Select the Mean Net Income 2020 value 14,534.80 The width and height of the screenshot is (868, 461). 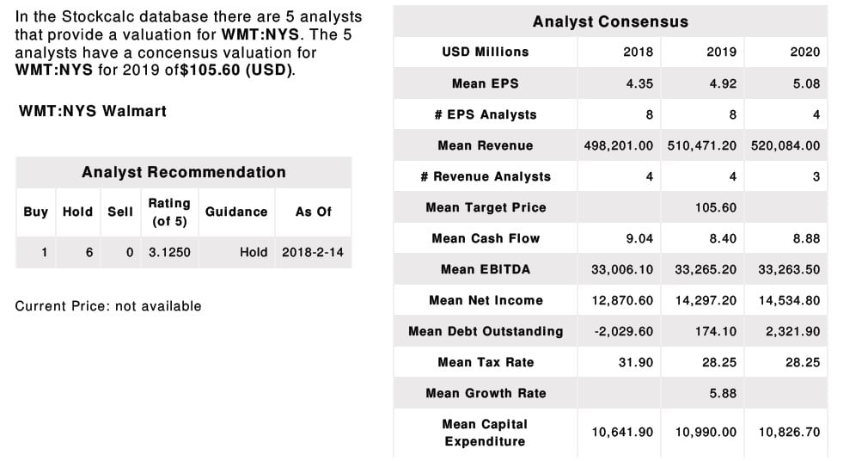(x=789, y=300)
